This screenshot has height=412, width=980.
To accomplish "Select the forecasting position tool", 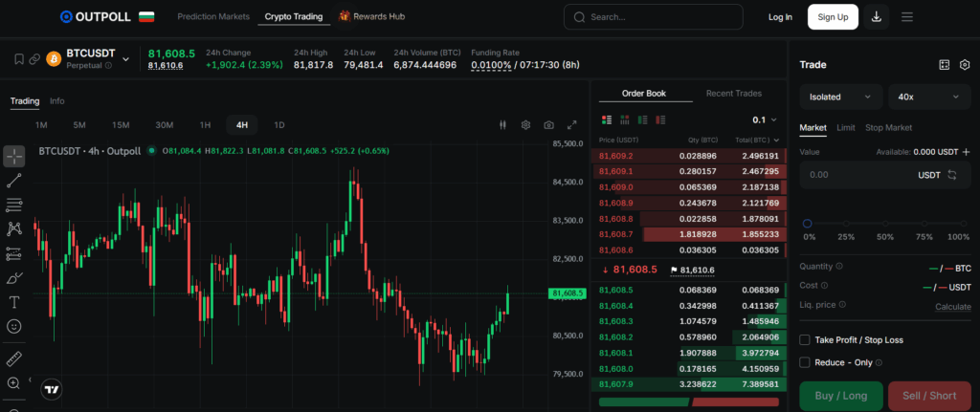I will click(x=13, y=254).
